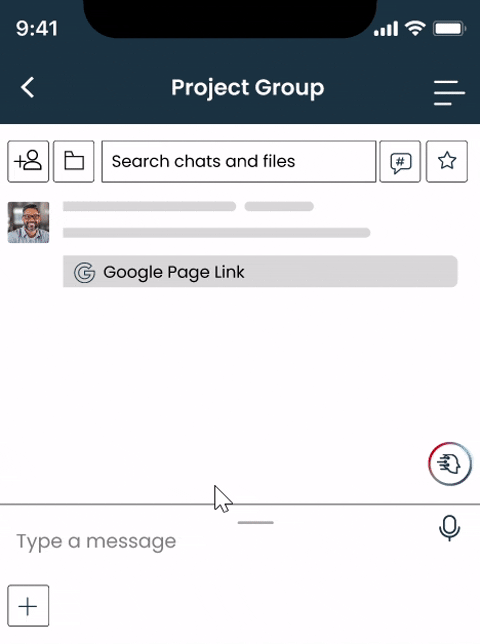Tap the Wi-Fi status bar icon
The width and height of the screenshot is (480, 644).
[415, 28]
